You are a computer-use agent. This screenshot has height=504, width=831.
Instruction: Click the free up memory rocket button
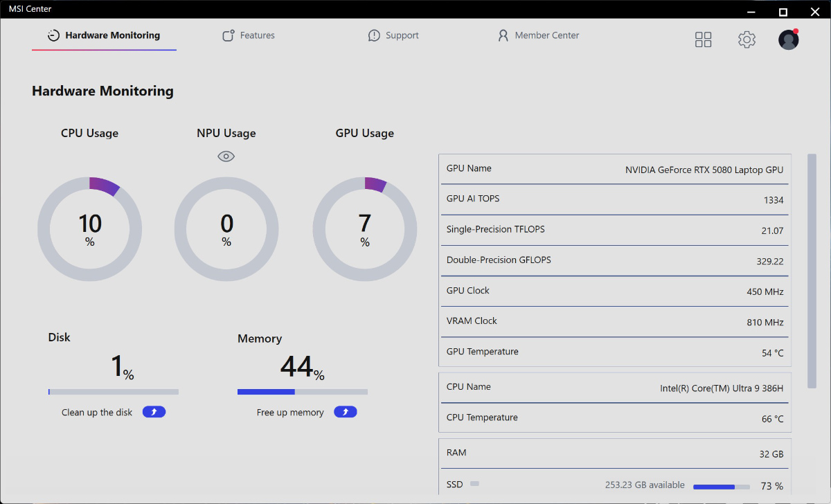(x=346, y=412)
